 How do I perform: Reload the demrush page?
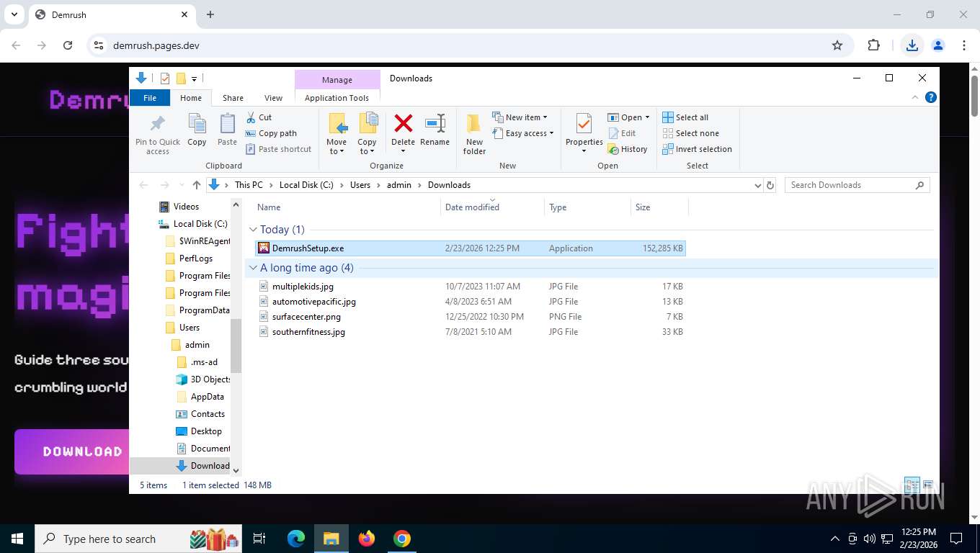pyautogui.click(x=68, y=45)
